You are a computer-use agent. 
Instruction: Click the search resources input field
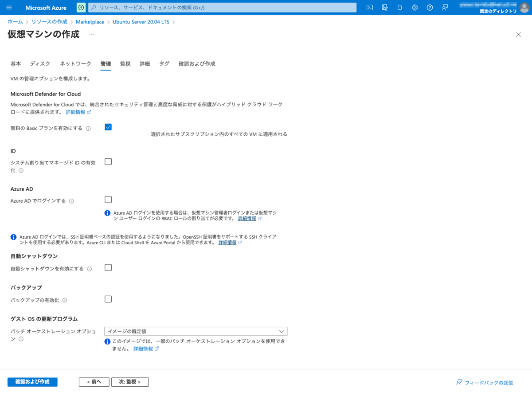pos(222,8)
